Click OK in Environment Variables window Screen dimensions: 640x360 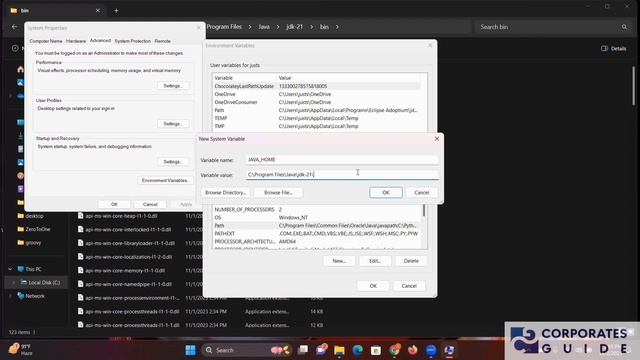[373, 286]
